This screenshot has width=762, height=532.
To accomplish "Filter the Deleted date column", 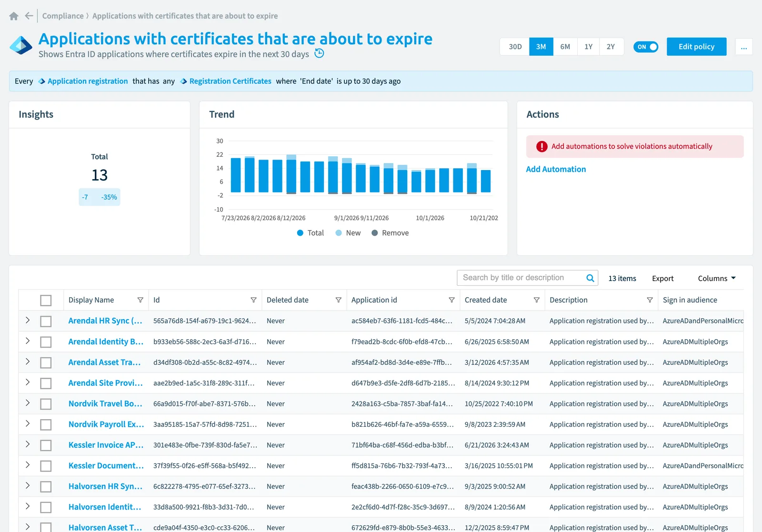I will [338, 300].
